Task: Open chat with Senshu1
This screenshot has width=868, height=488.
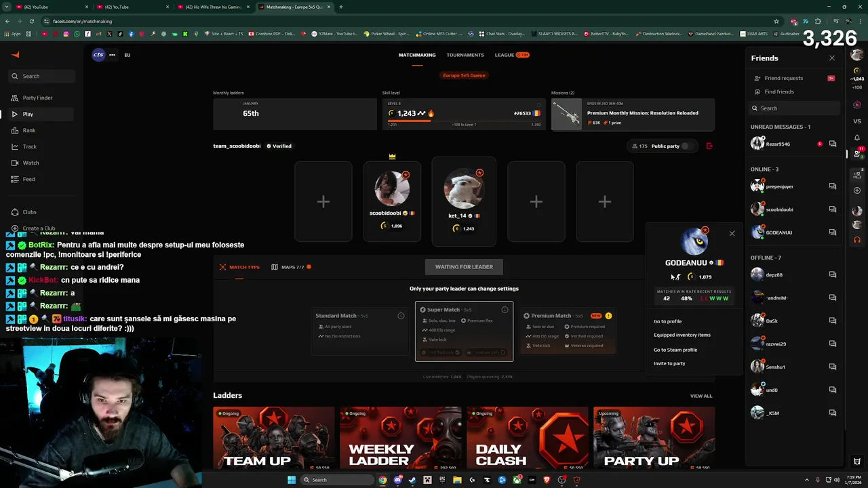Action: pyautogui.click(x=832, y=367)
